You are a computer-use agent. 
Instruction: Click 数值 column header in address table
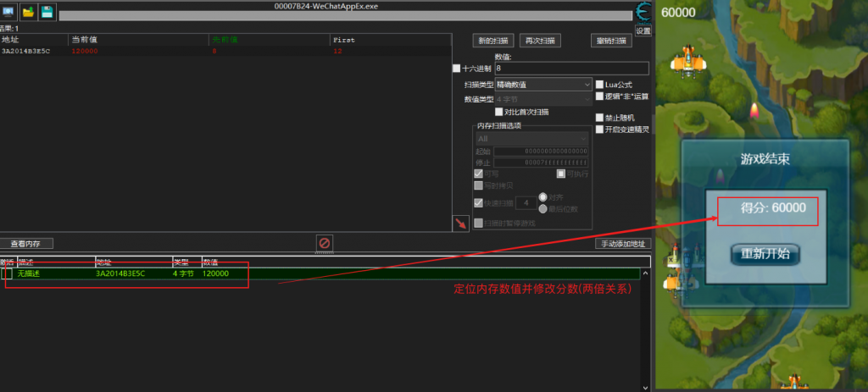click(426, 262)
